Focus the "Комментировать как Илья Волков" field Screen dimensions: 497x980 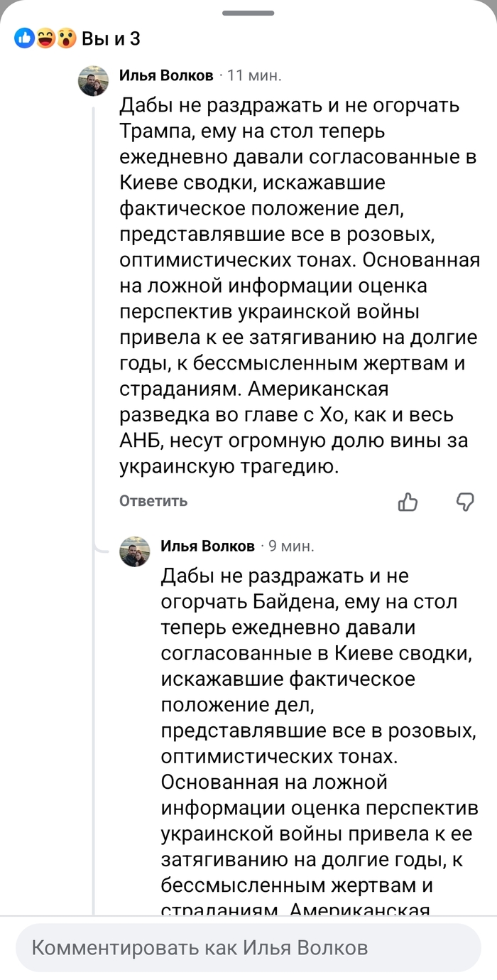pos(248,948)
